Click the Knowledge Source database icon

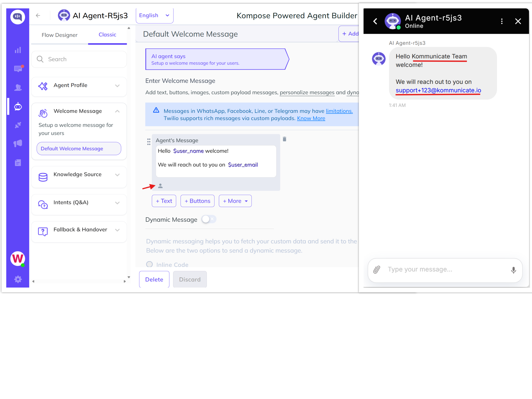point(43,177)
